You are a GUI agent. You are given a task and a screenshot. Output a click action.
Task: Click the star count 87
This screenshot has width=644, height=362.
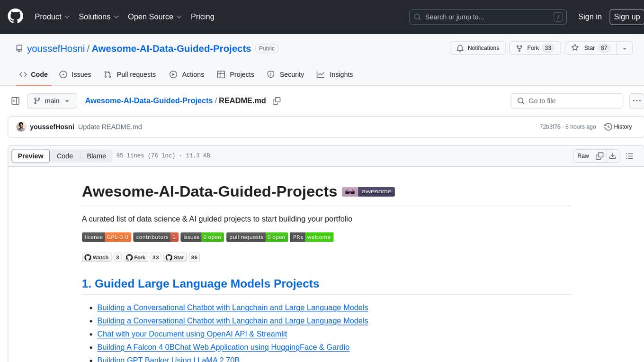604,48
